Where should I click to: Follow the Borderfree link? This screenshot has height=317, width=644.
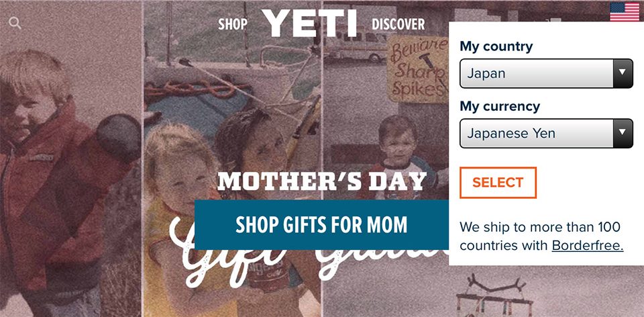587,245
